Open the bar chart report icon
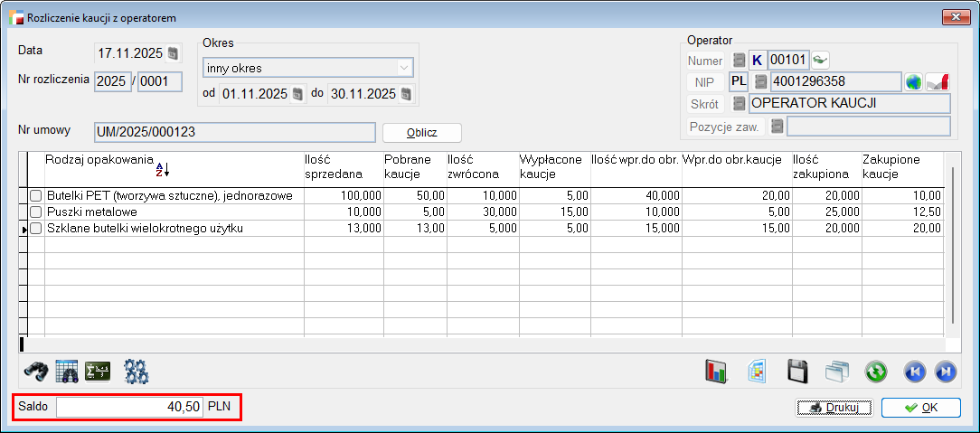The height and width of the screenshot is (433, 980). (x=717, y=372)
